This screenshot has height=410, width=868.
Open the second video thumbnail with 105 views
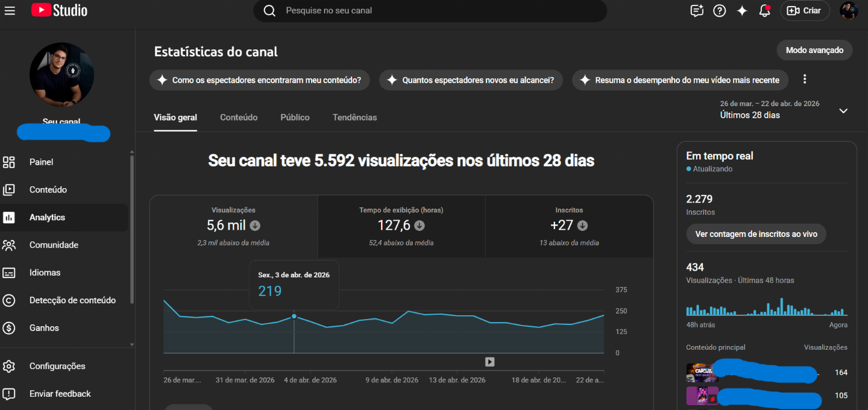[702, 396]
